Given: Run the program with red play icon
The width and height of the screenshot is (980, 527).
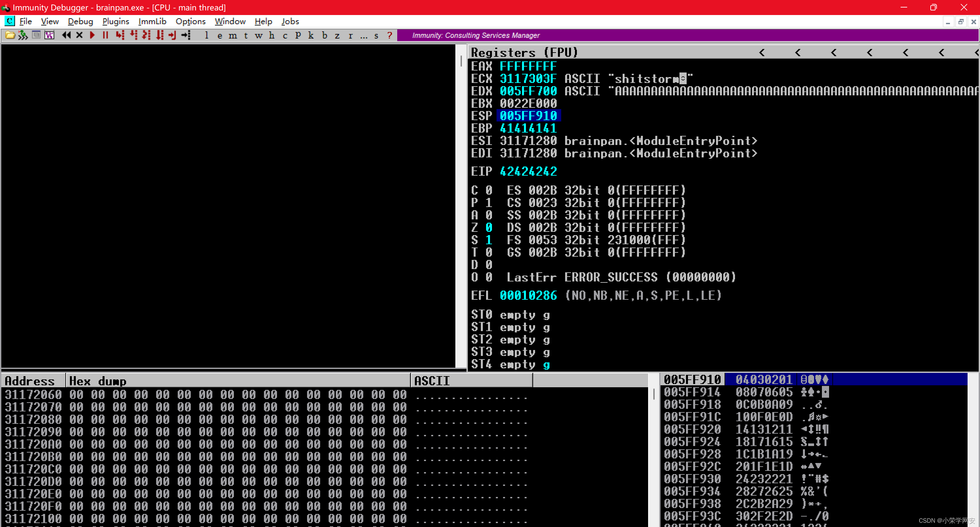Looking at the screenshot, I should pos(92,35).
